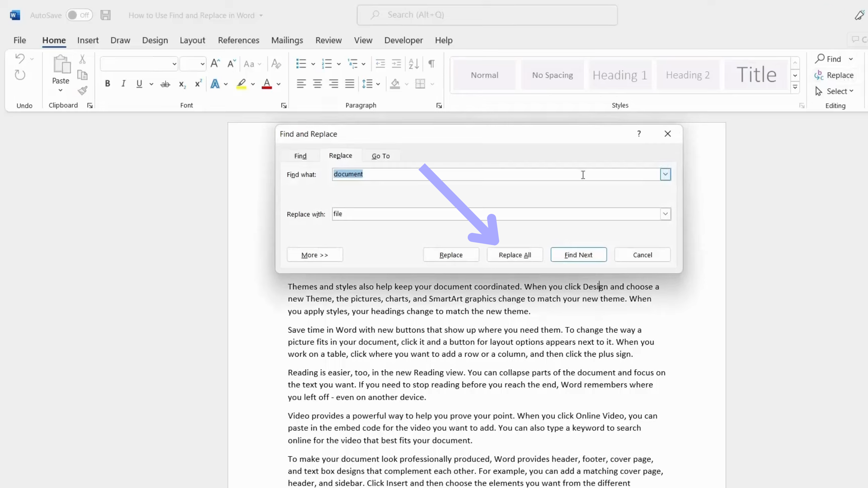Switch to the References tab
Image resolution: width=868 pixels, height=488 pixels.
point(239,40)
